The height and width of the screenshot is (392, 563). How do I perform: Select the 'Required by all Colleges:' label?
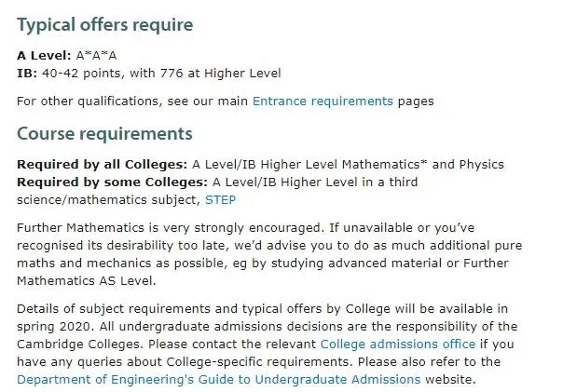102,165
